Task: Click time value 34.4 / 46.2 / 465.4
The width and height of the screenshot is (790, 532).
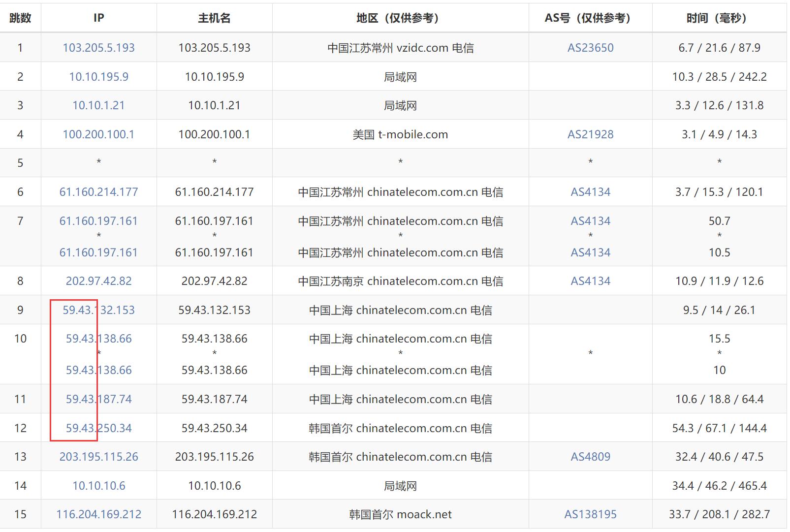Action: pyautogui.click(x=719, y=486)
